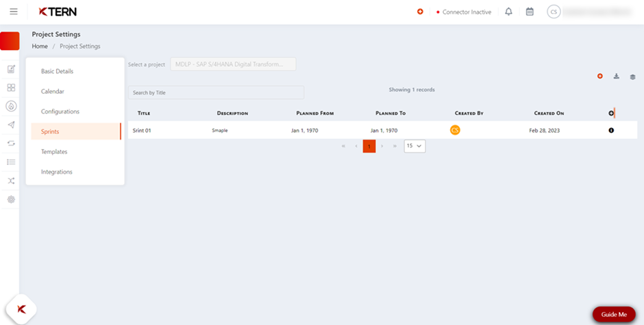
Task: Open the notifications bell
Action: 508,12
